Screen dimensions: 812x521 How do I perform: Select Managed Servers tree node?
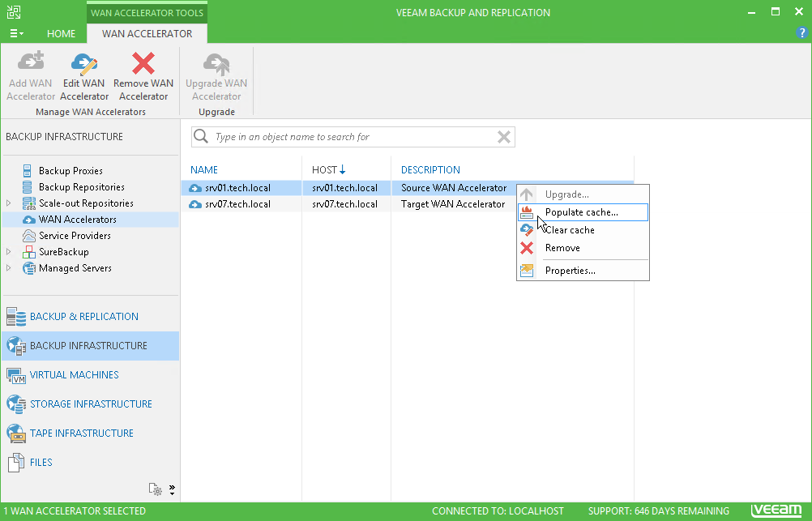tap(75, 268)
